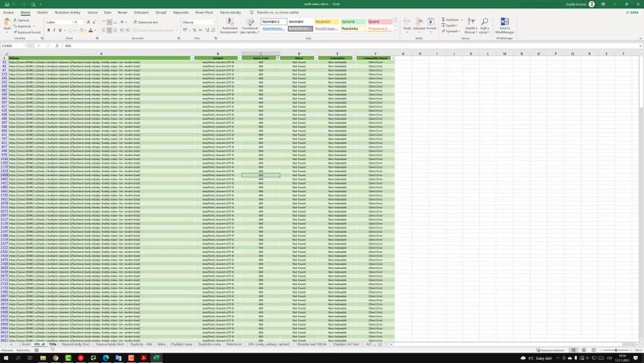Increase font size with large A icon
This screenshot has width=644, height=363.
coord(88,22)
